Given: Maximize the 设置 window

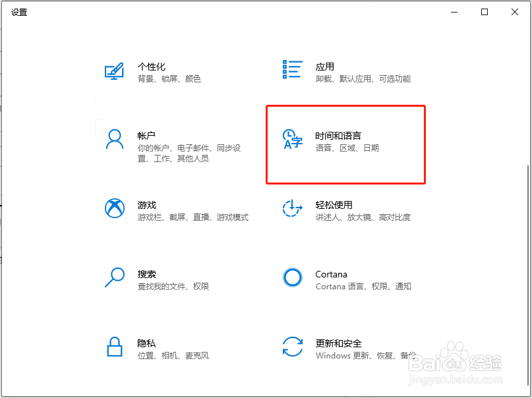Looking at the screenshot, I should [485, 12].
